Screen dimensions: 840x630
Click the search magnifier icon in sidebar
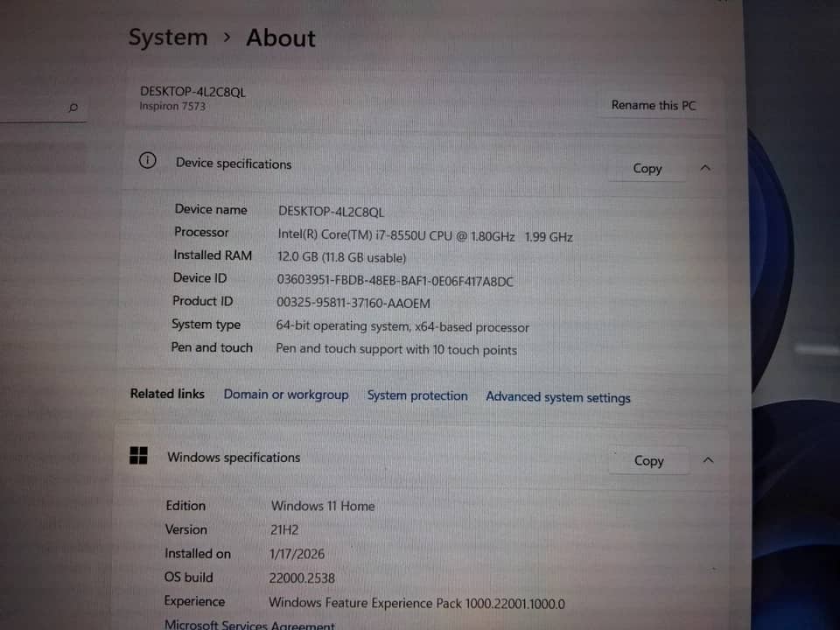(73, 108)
